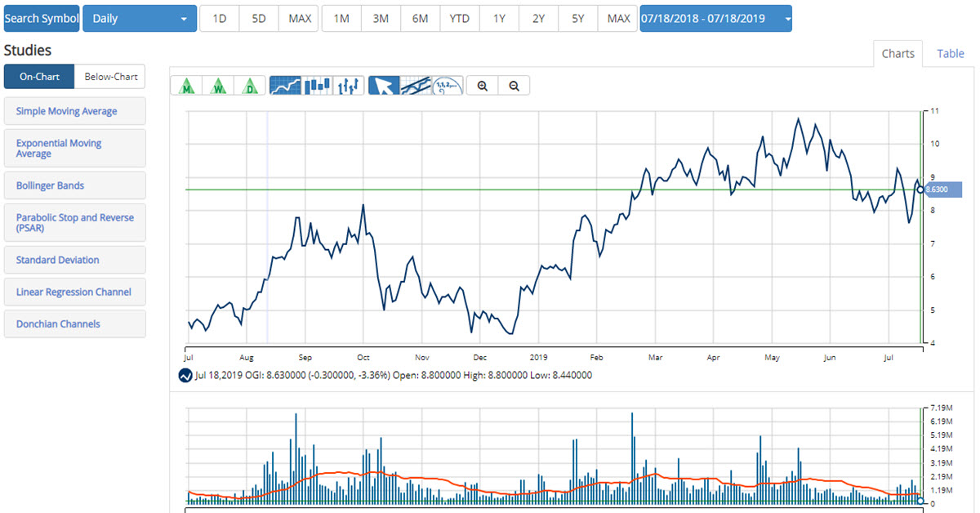Expand the date range dropdown
Viewport: 980px width, 513px height.
point(715,18)
